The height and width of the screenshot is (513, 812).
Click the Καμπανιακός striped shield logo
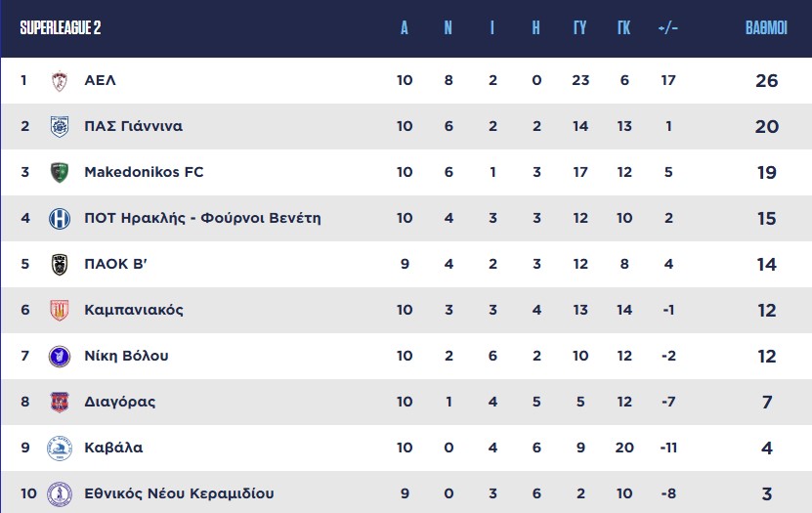pos(60,311)
